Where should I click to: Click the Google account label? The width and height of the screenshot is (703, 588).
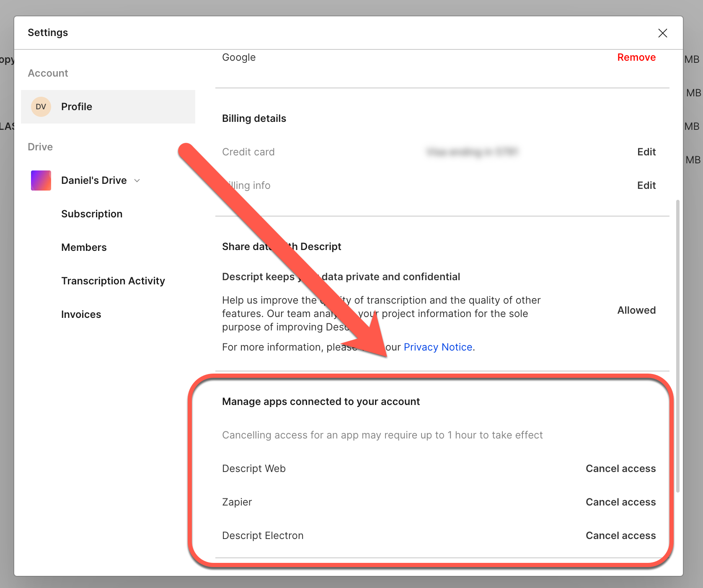point(239,57)
